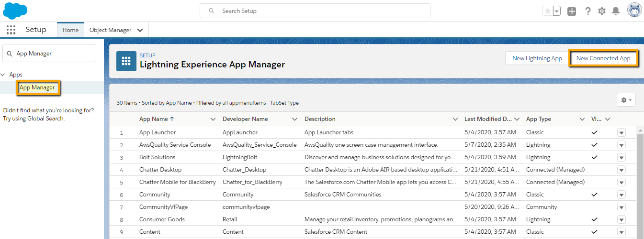This screenshot has height=239, width=644.
Task: Open row actions for Chatter Desktop
Action: point(621,170)
